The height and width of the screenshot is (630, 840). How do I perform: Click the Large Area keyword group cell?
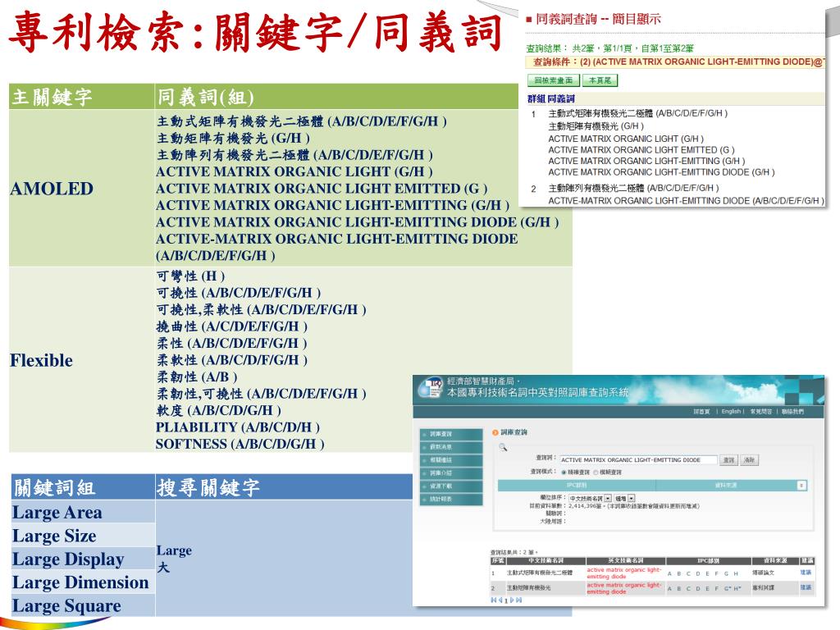(83, 512)
